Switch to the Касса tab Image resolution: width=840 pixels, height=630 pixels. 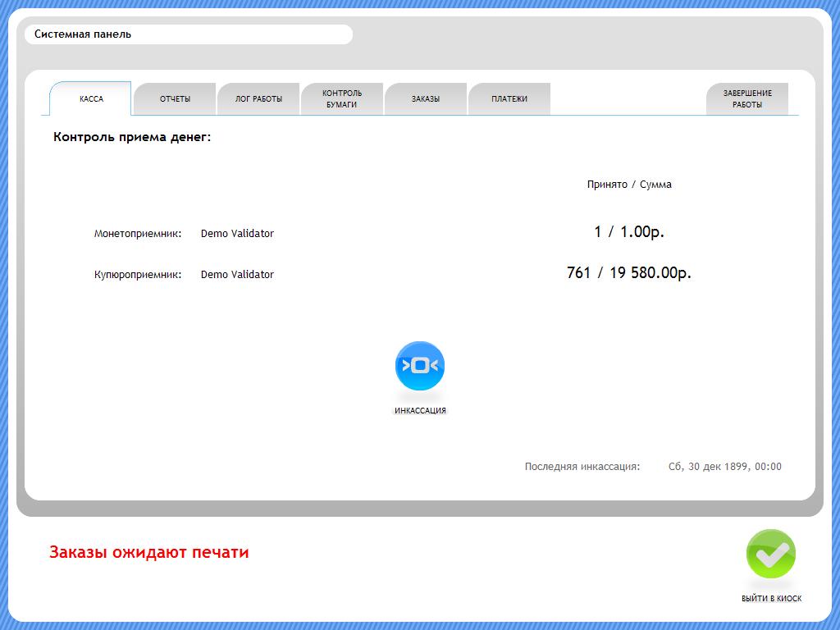(91, 99)
